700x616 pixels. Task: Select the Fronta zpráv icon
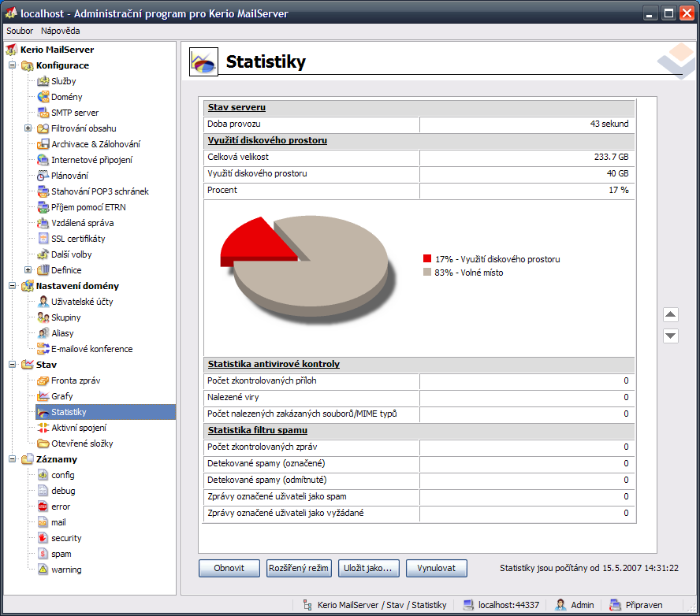[43, 380]
